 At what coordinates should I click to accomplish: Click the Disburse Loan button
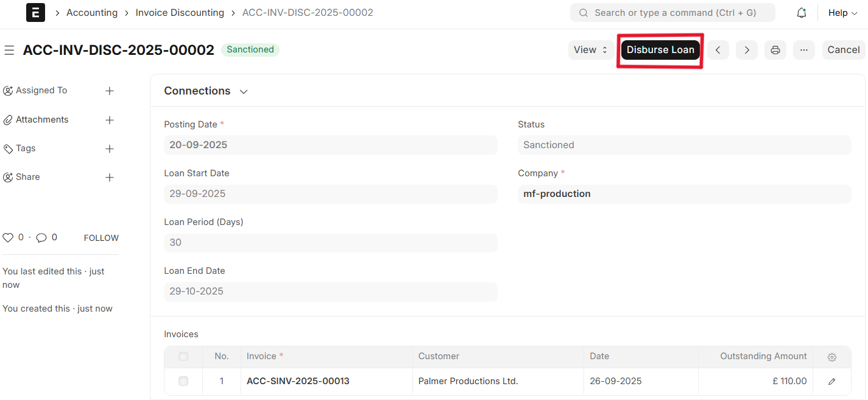[x=660, y=49]
